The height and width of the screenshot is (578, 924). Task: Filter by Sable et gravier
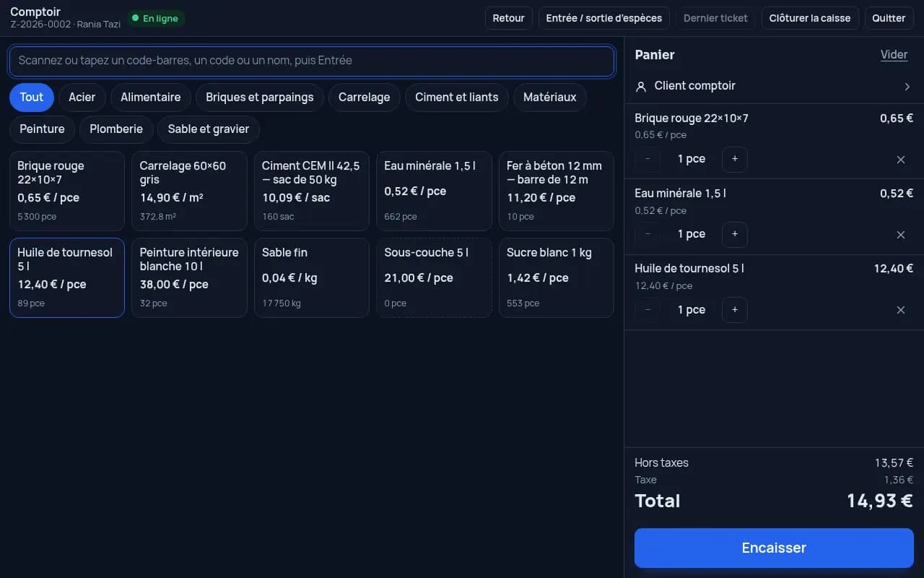[x=209, y=129]
